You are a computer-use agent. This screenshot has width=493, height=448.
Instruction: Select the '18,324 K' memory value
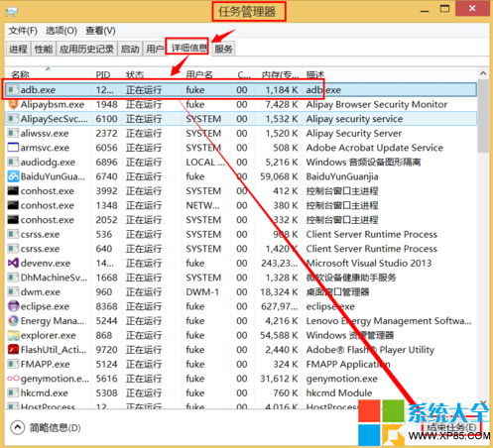point(279,292)
